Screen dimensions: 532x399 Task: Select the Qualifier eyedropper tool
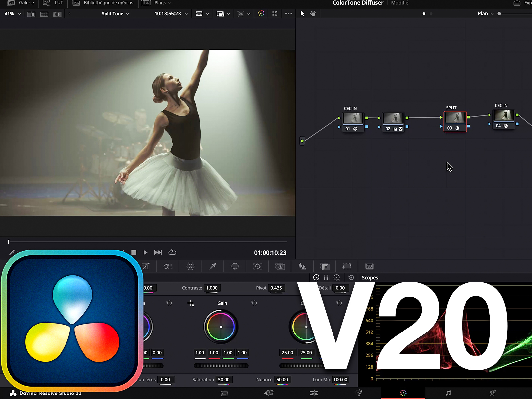(x=213, y=266)
